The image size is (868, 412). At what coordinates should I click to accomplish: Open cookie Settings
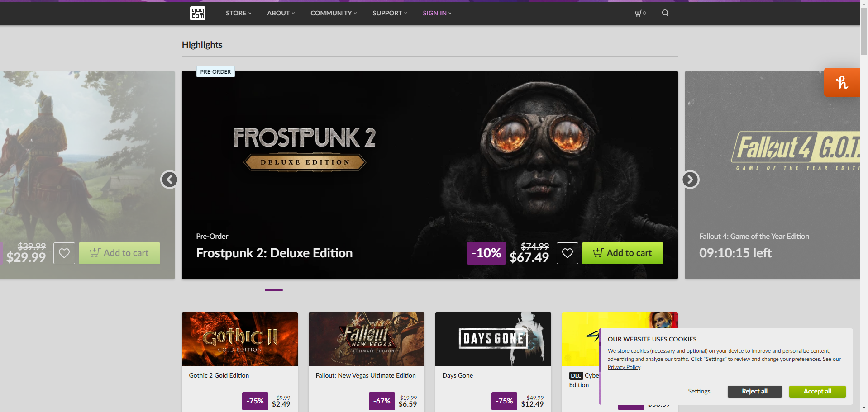tap(699, 391)
